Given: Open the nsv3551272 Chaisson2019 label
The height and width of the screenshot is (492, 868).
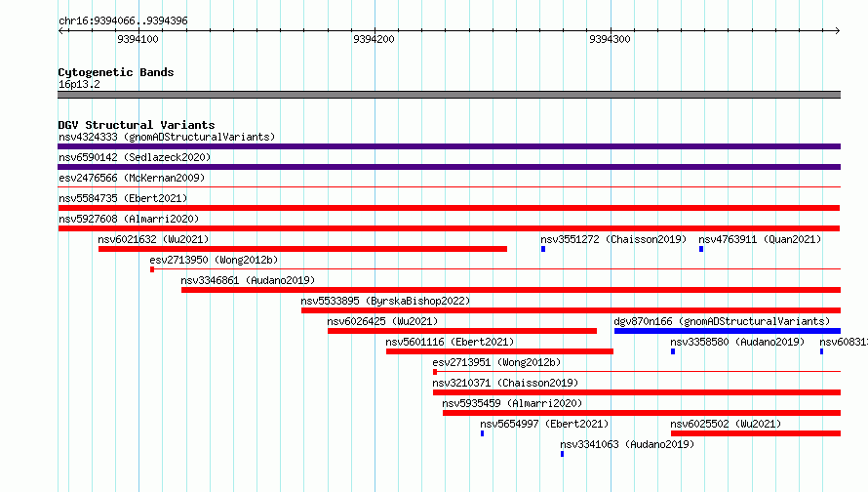Looking at the screenshot, I should pos(613,239).
